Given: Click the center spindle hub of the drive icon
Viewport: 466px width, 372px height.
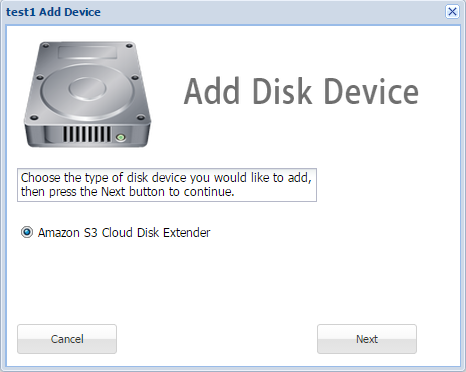Looking at the screenshot, I should pyautogui.click(x=87, y=88).
